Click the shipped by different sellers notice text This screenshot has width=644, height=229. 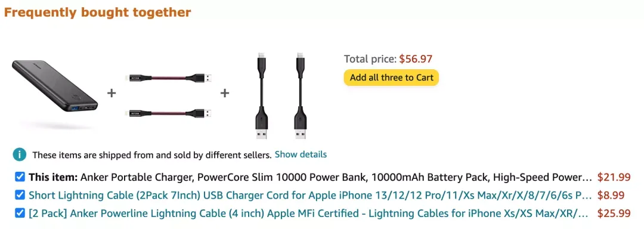click(152, 155)
